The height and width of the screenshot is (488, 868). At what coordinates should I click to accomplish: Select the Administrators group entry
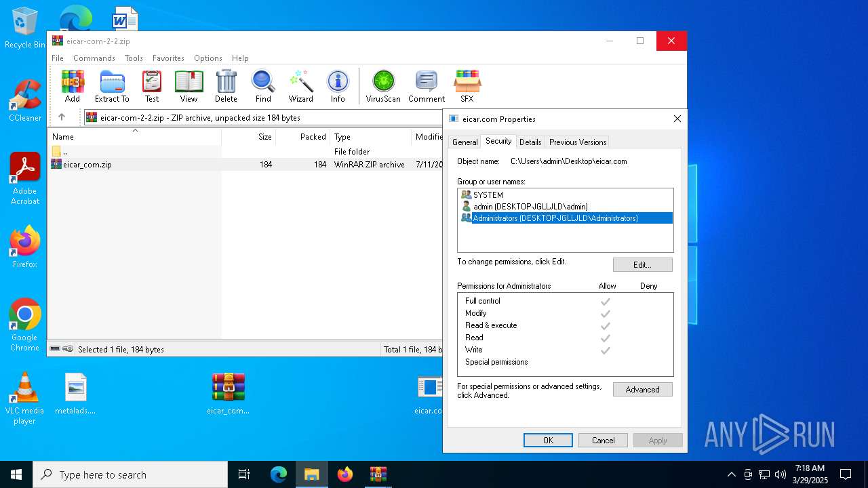coord(565,218)
